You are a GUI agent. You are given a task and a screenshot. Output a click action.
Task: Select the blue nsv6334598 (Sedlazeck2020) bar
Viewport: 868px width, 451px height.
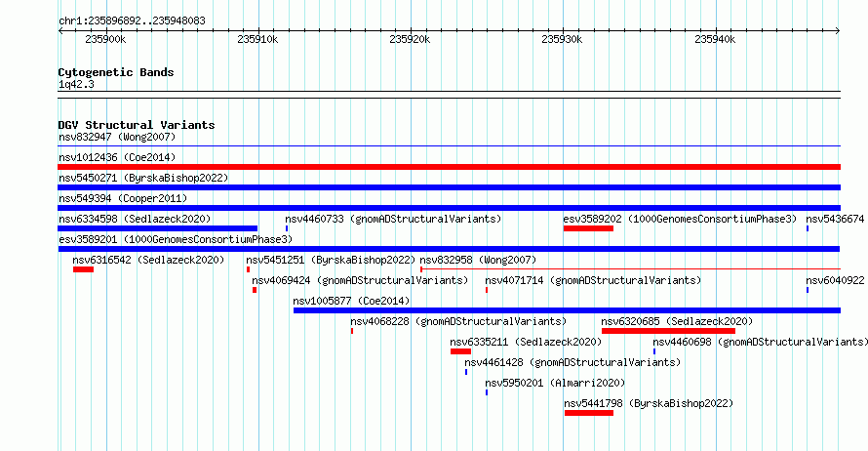point(158,228)
